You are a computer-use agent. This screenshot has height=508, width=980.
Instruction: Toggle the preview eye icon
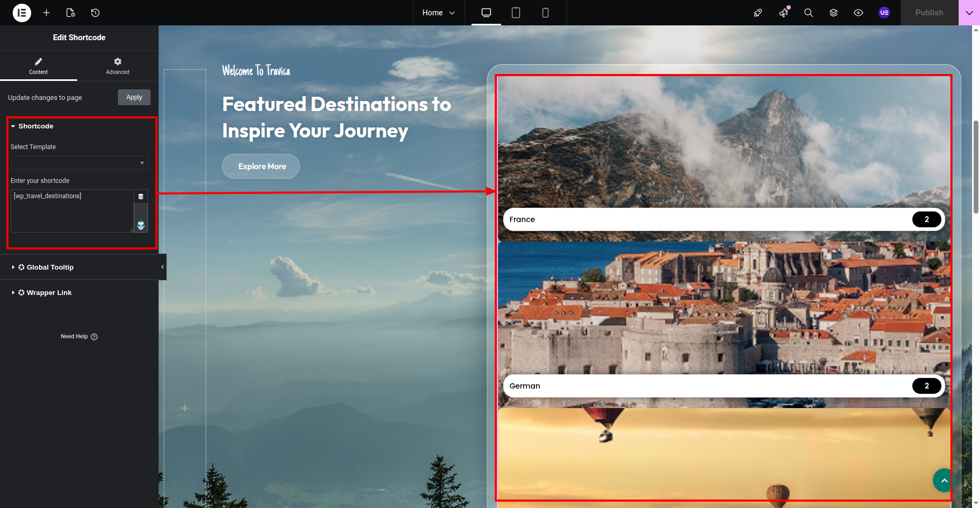858,13
